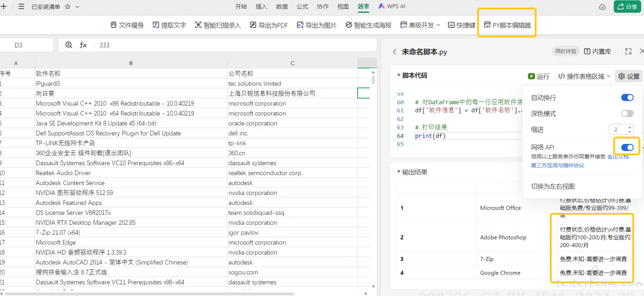Expand dropdown arrow beside document title
This screenshot has height=296, width=644.
click(x=77, y=7)
